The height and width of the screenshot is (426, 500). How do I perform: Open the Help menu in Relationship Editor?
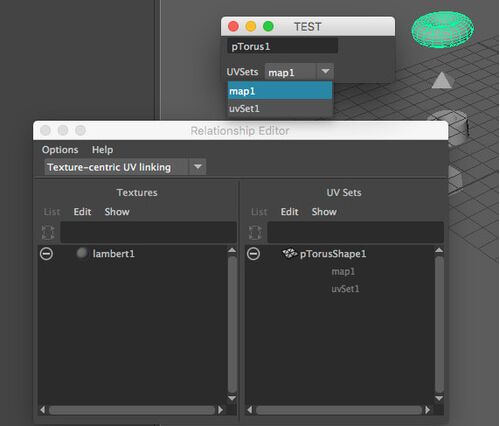(x=102, y=150)
